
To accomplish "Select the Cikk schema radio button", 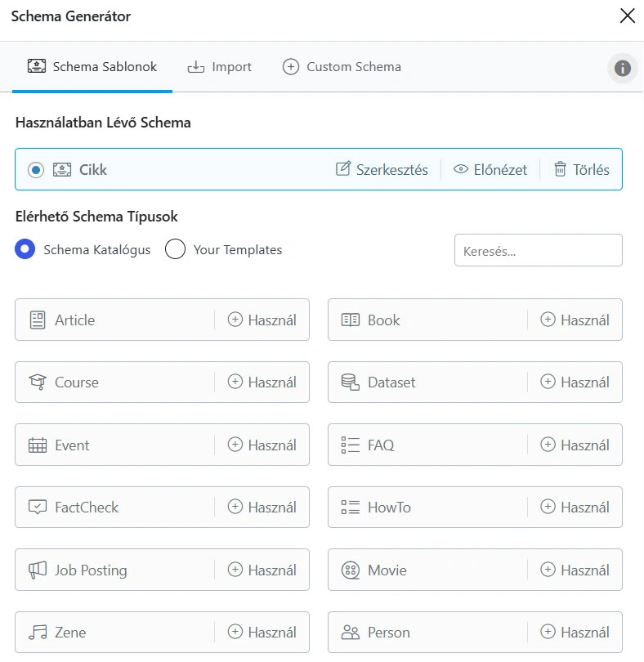I will (x=36, y=170).
